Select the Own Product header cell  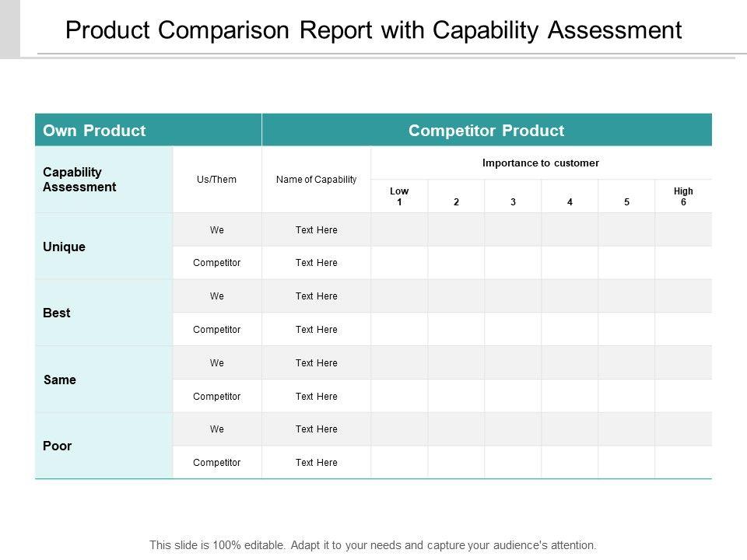click(94, 131)
